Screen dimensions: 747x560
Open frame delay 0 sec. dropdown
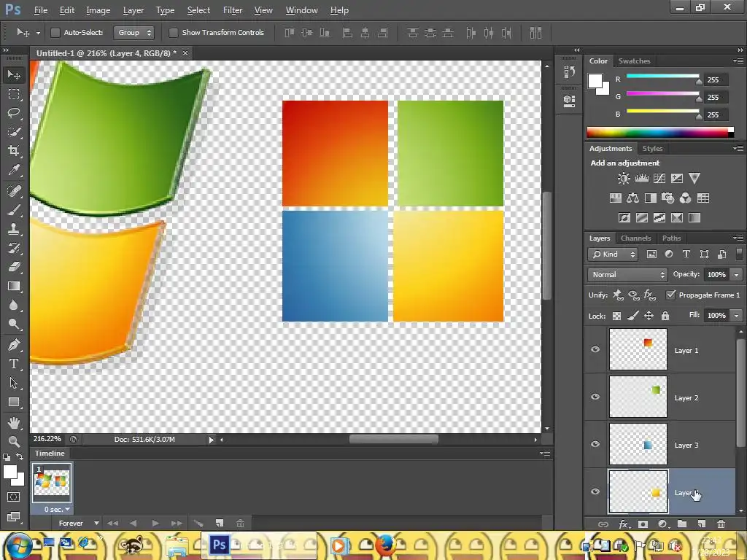[57, 509]
